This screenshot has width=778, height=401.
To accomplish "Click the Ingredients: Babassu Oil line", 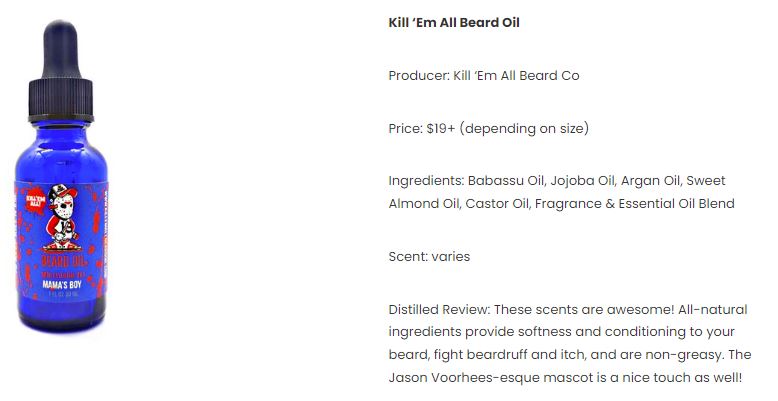I will tap(557, 181).
